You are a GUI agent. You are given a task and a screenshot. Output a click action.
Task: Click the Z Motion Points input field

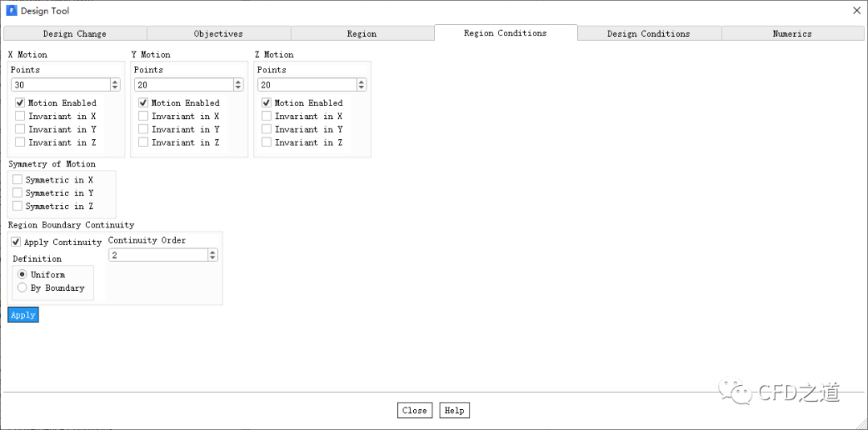307,84
